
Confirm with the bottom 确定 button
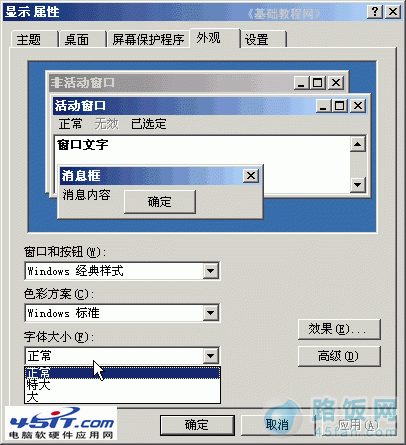[x=197, y=425]
